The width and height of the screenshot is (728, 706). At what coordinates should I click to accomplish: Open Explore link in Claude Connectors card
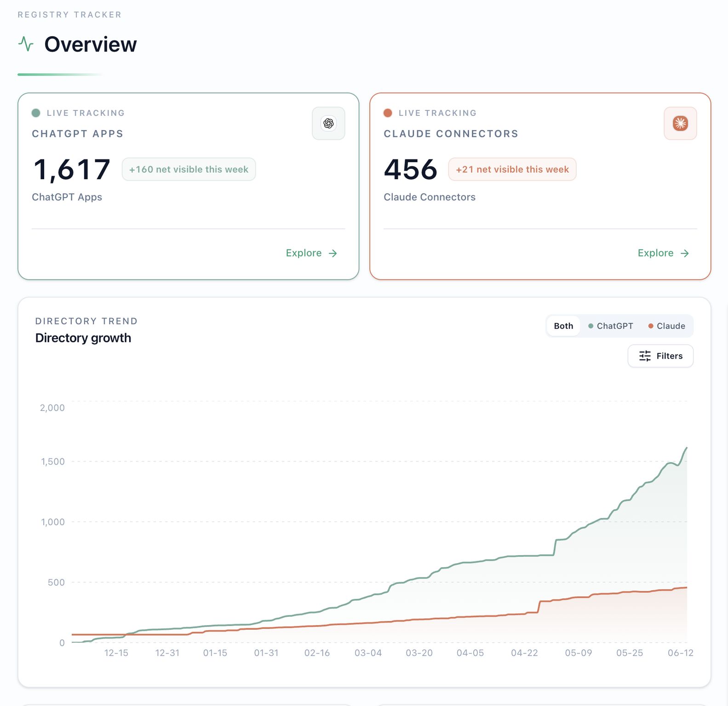click(663, 253)
